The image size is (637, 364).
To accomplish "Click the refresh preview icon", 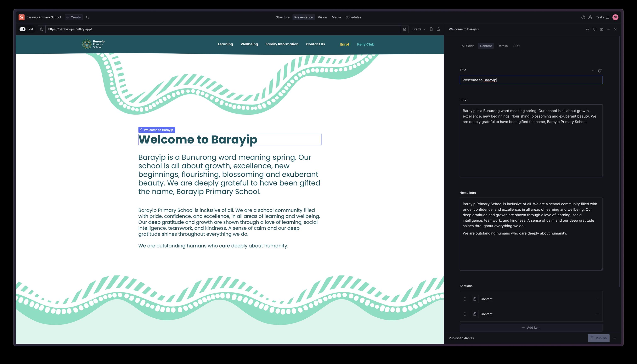I will point(42,29).
